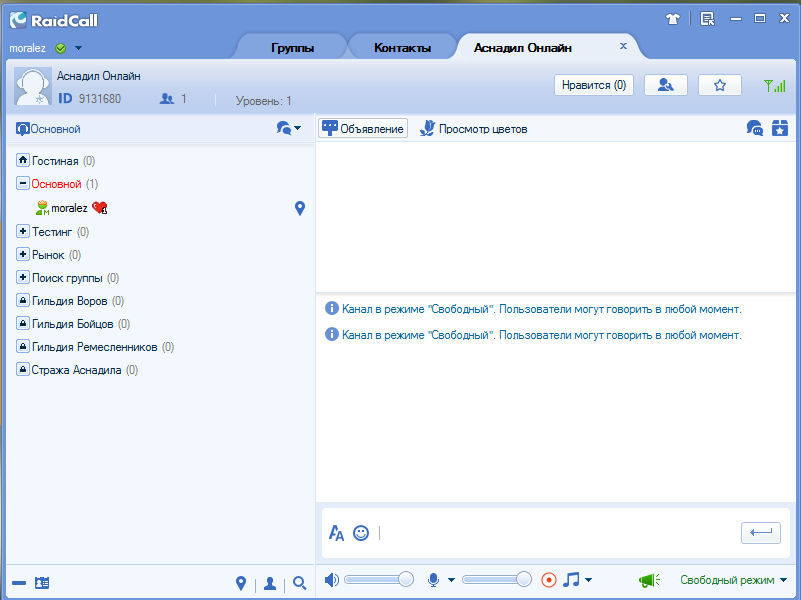The image size is (801, 600).
Task: Expand the Рынок channel
Action: pyautogui.click(x=22, y=254)
